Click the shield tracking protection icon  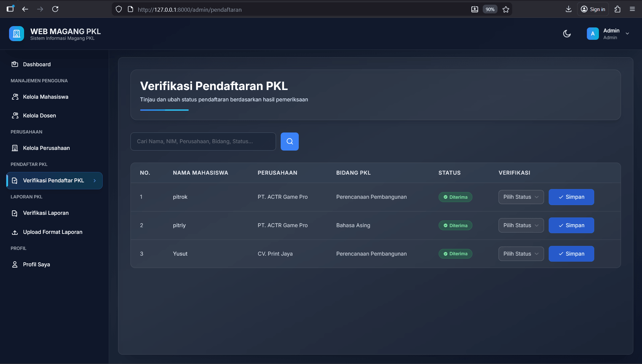pos(119,9)
